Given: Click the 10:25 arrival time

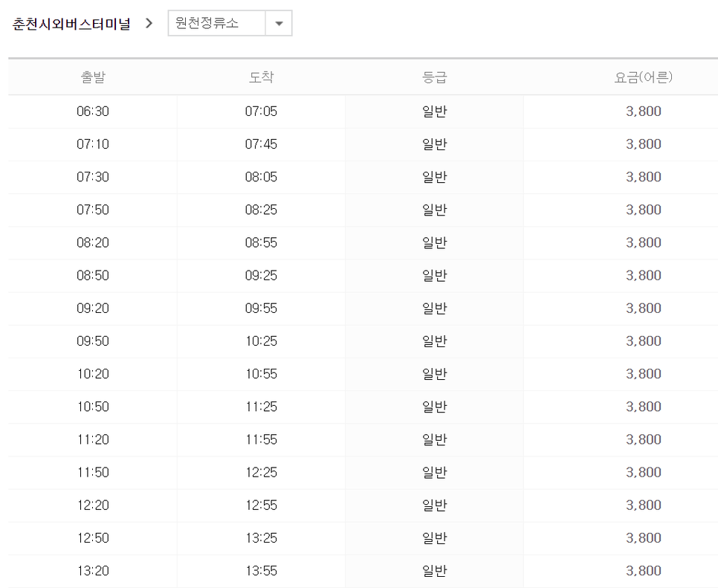Looking at the screenshot, I should (x=261, y=341).
